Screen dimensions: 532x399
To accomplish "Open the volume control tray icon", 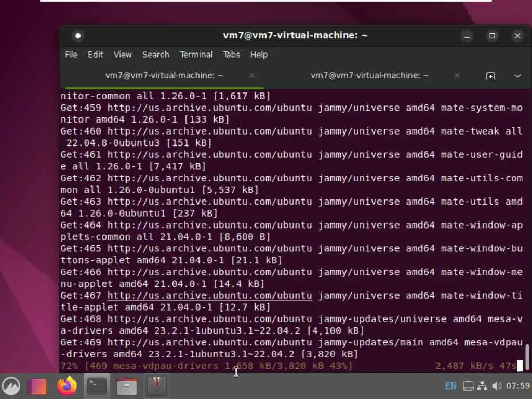I will (x=497, y=386).
